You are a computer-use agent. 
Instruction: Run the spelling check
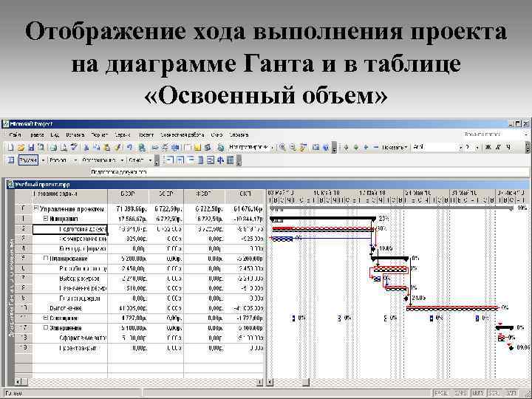(x=74, y=147)
